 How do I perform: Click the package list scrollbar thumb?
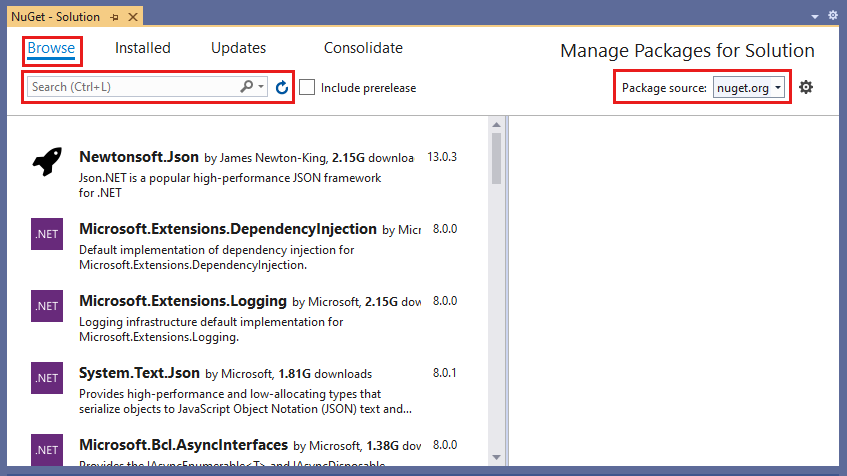pos(496,158)
